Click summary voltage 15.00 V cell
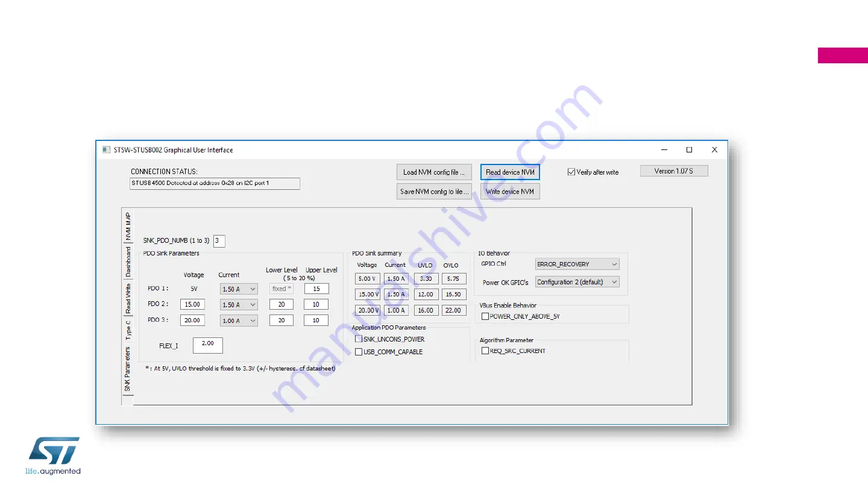Viewport: 868px width, 488px height. coord(368,295)
